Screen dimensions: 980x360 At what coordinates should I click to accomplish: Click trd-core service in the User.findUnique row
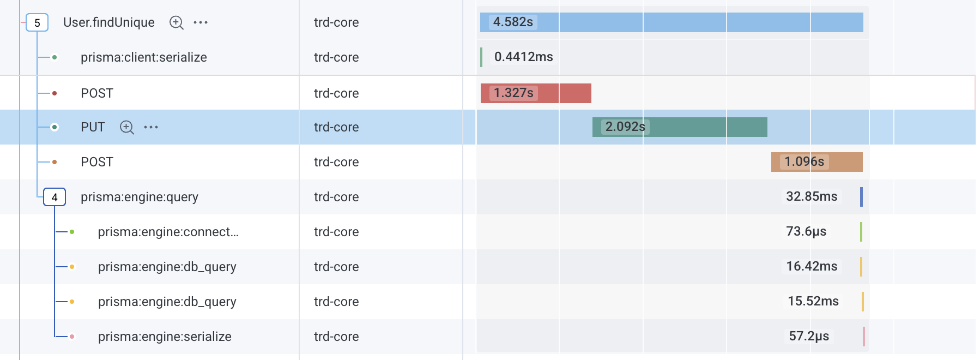pos(336,22)
